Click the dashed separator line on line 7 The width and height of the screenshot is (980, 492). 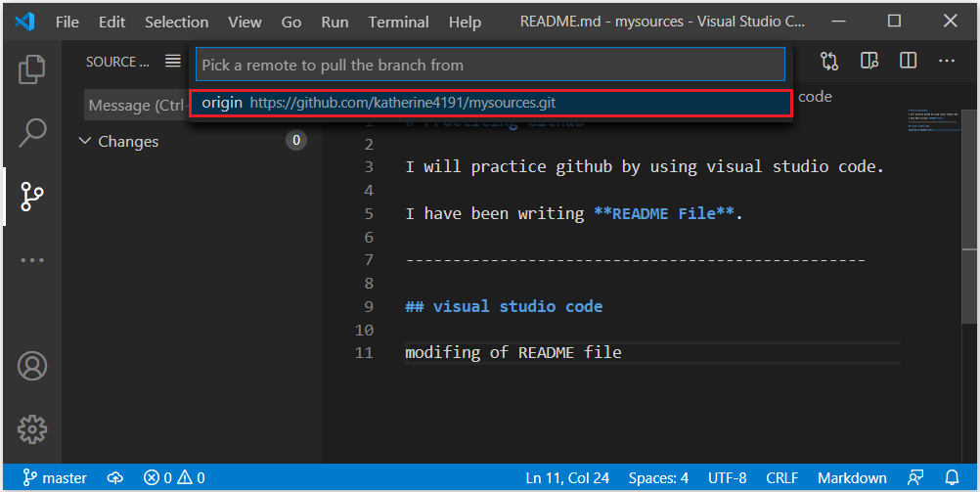[635, 259]
